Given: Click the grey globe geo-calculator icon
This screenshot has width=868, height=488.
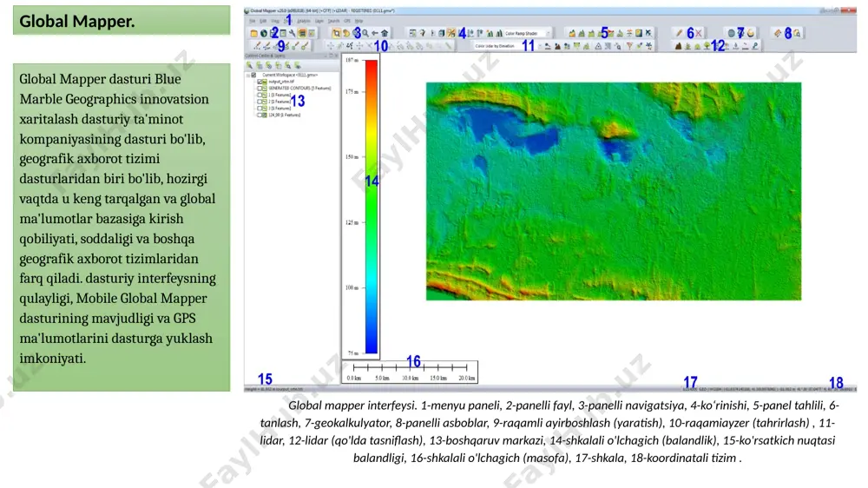Looking at the screenshot, I should coord(731,33).
